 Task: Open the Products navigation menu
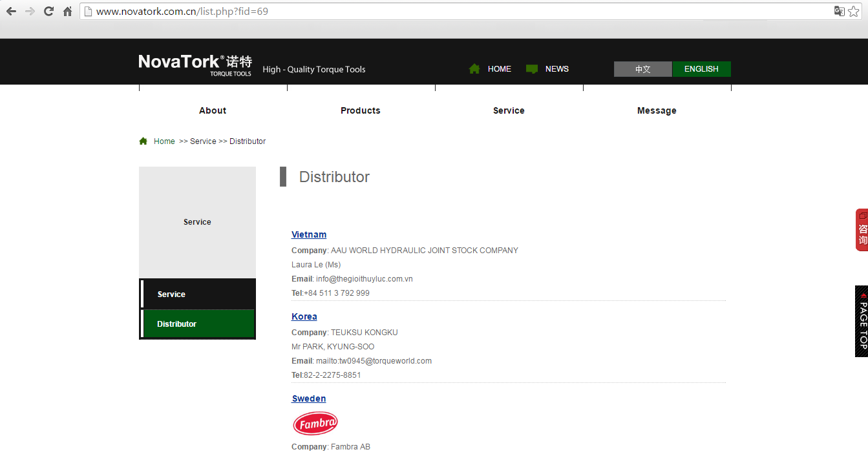[361, 110]
